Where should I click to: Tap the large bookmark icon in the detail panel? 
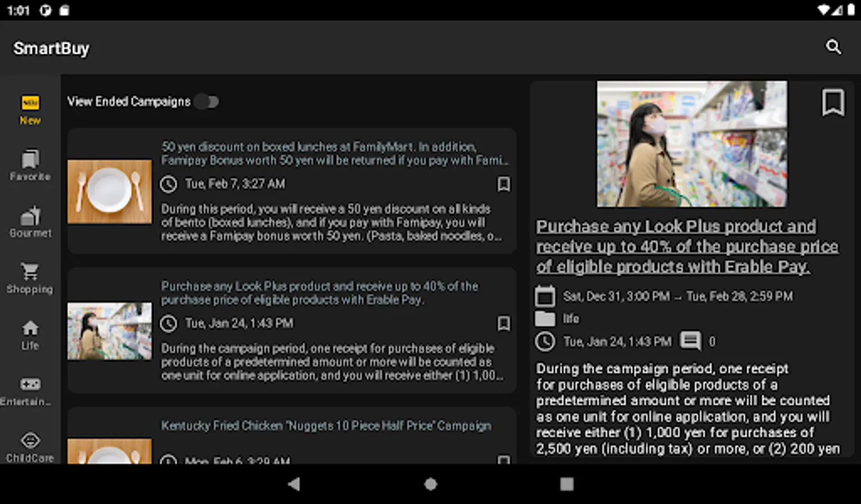(833, 102)
